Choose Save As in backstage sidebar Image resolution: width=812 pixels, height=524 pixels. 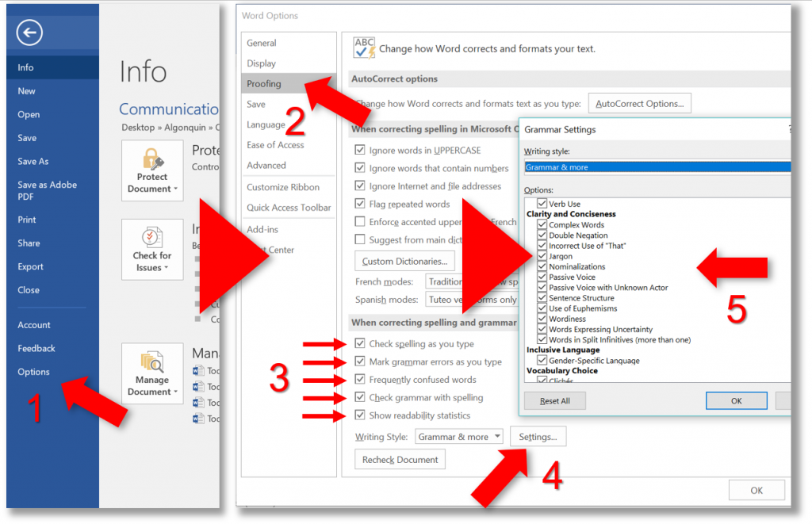(x=52, y=161)
